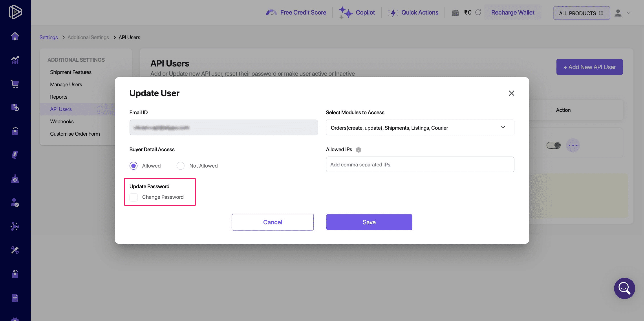Screen dimensions: 644x321
Task: Select the Not Allowed radio button
Action: coord(181,166)
